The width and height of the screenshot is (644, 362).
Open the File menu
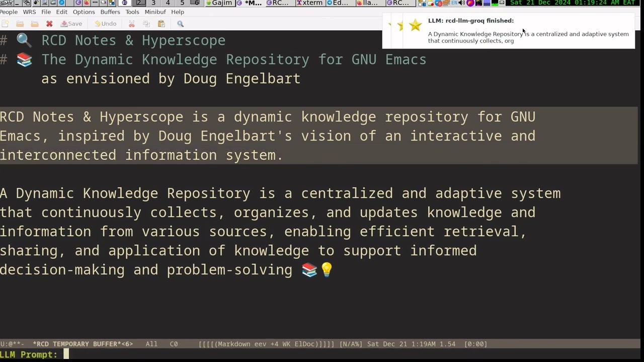click(46, 12)
